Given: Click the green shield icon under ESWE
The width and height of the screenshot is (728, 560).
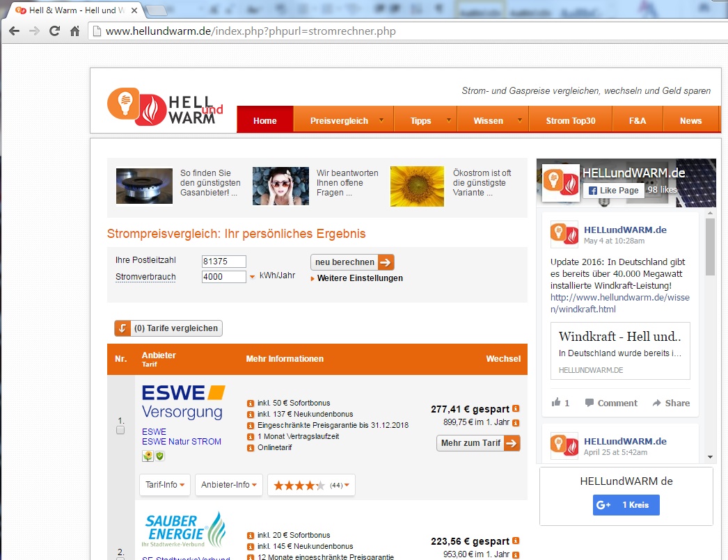Looking at the screenshot, I should pyautogui.click(x=159, y=456).
